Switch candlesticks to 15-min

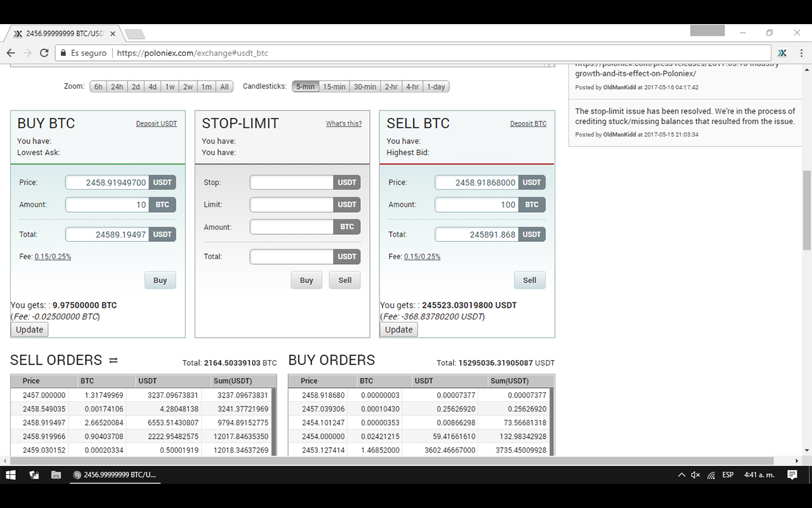(334, 86)
